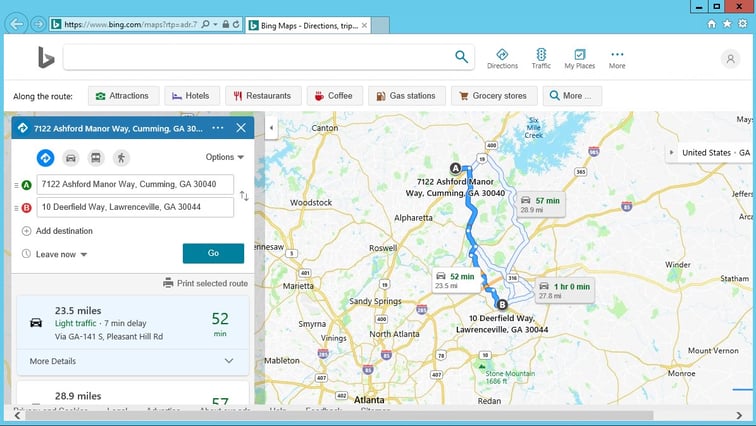
Task: Select the 23.5 miles 52 min route card
Action: coord(133,322)
